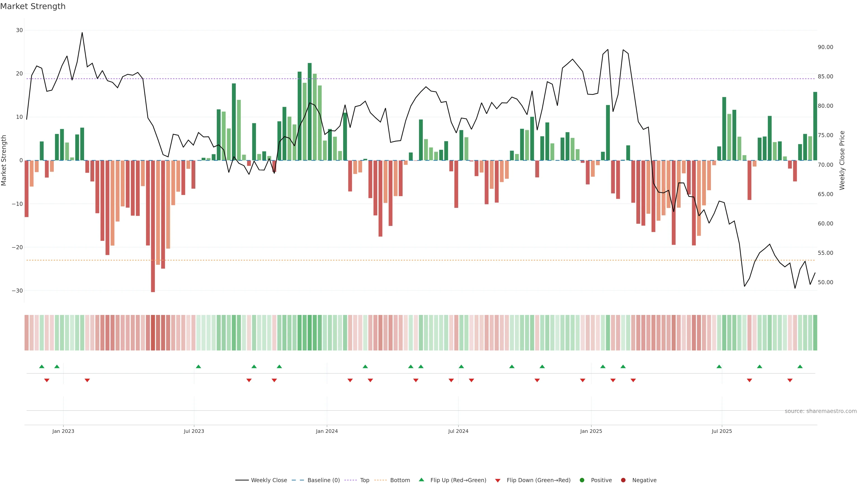
Task: Click the Market Strength chart title
Action: (33, 6)
